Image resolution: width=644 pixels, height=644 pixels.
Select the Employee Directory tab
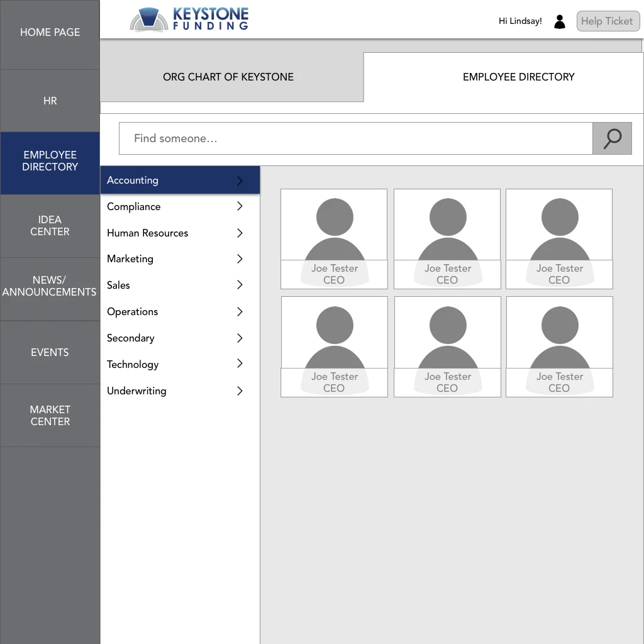504,77
